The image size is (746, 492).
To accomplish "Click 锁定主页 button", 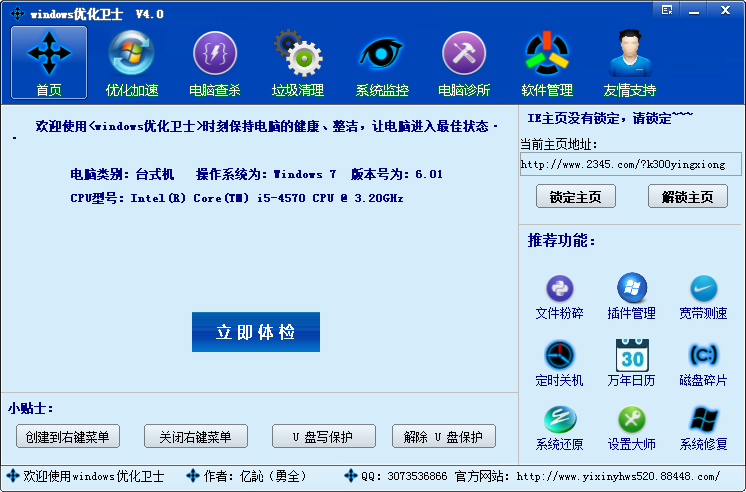I will pyautogui.click(x=576, y=197).
